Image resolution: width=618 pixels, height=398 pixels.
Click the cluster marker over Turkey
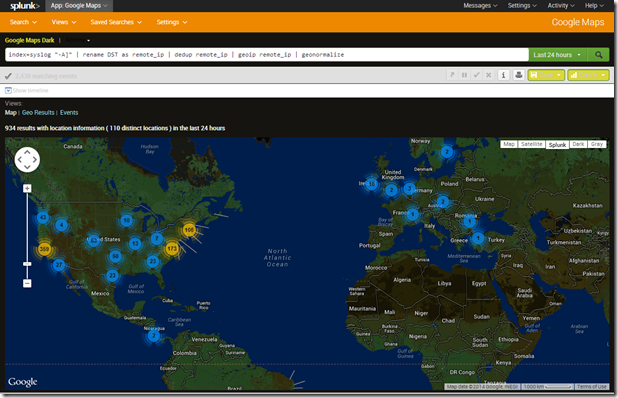[x=478, y=238]
